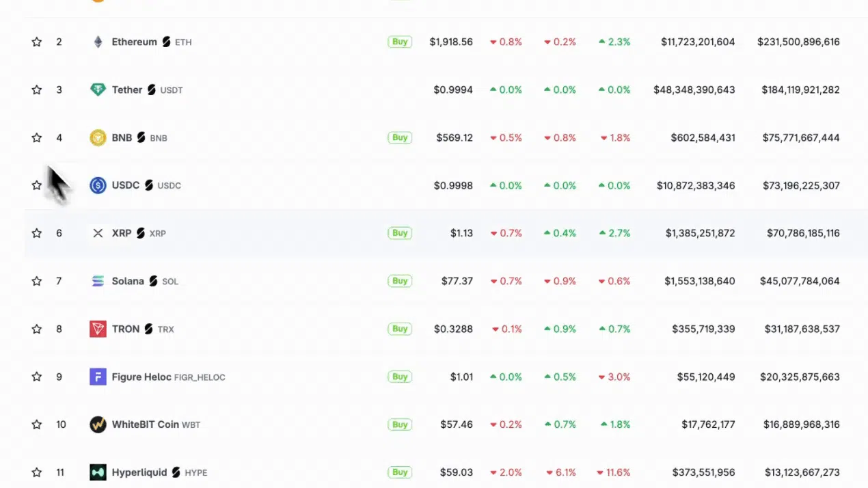Open the Tether coin page link

click(127, 90)
